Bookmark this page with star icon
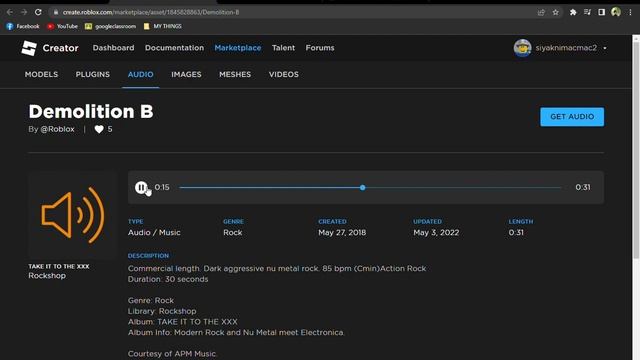The height and width of the screenshot is (360, 640). [556, 12]
